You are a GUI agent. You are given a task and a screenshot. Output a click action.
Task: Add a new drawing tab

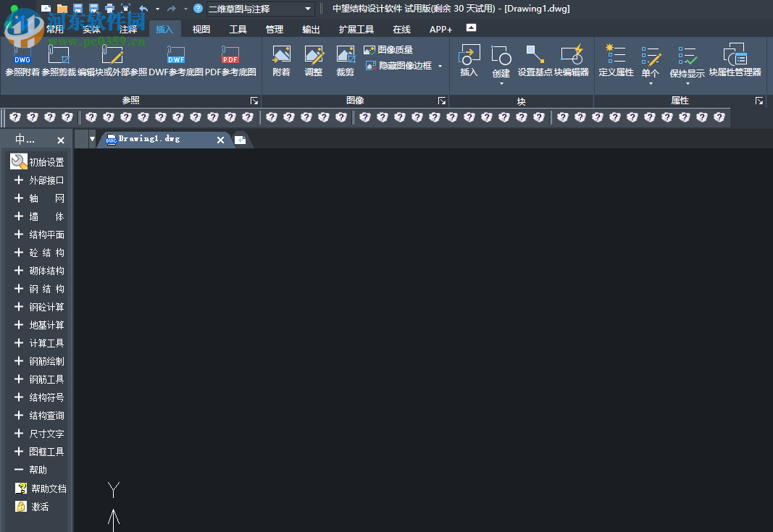[241, 140]
